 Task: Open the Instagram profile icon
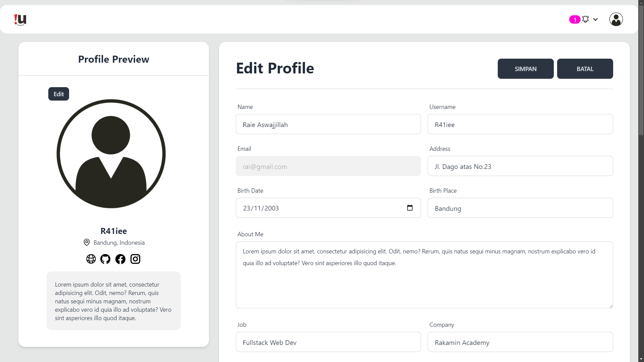(x=135, y=259)
